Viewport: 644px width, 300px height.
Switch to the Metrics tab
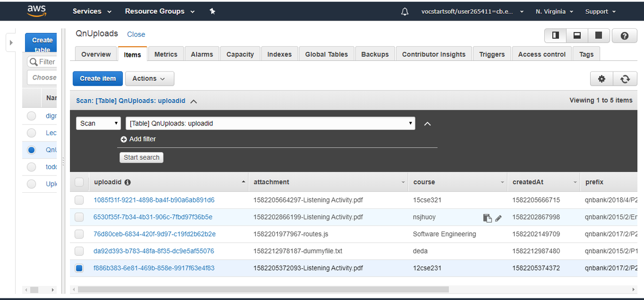tap(166, 54)
